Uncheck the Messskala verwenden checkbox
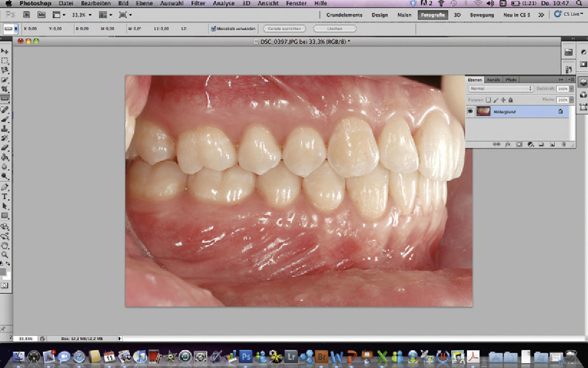Viewport: 588px width, 368px height. (x=213, y=29)
